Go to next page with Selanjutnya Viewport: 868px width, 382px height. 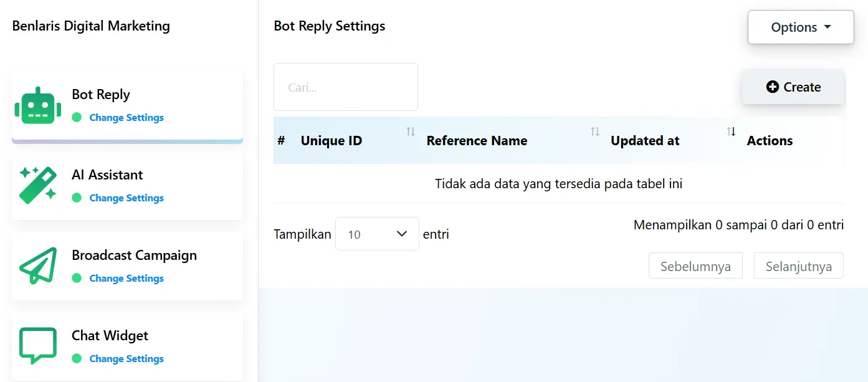pos(798,266)
